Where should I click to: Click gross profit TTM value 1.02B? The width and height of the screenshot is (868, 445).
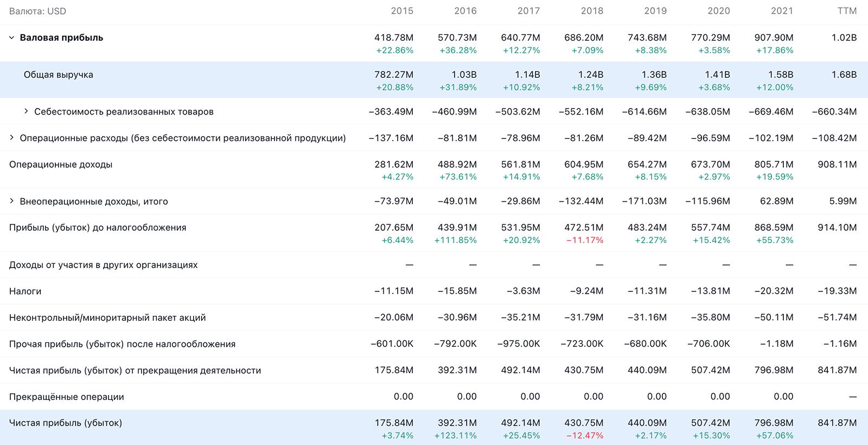[x=844, y=38]
